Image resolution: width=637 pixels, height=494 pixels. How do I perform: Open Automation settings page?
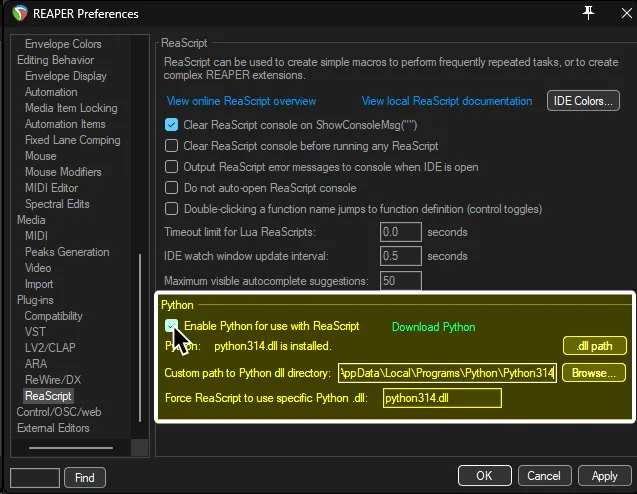[x=51, y=92]
